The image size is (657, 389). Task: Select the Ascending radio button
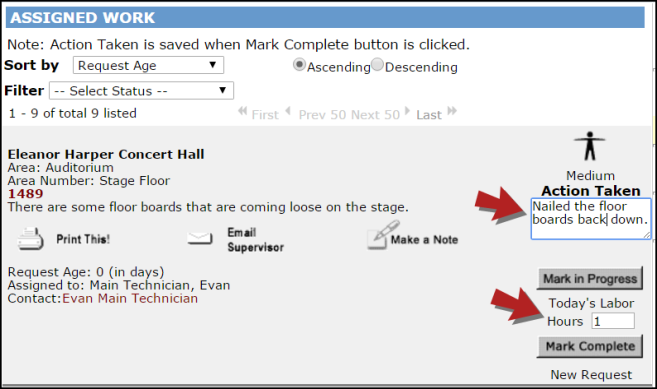299,65
